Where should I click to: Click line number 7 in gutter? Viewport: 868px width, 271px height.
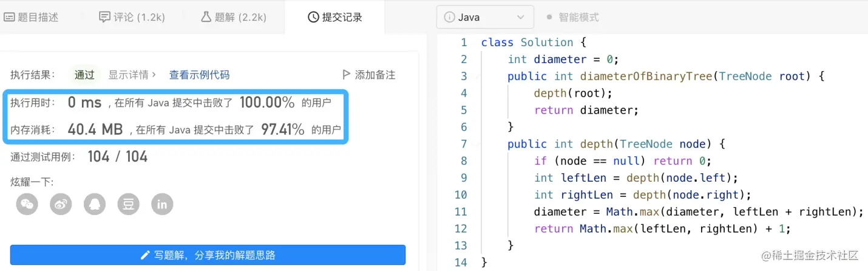pyautogui.click(x=464, y=144)
